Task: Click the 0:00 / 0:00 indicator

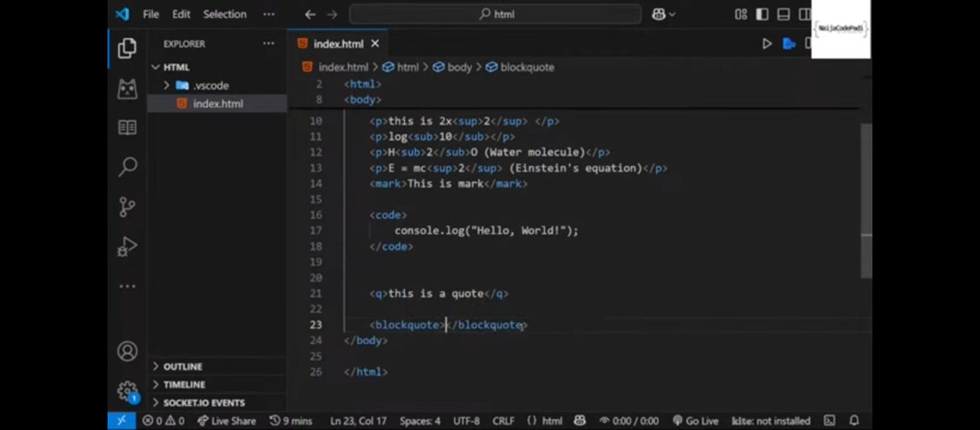Action: tap(628, 421)
